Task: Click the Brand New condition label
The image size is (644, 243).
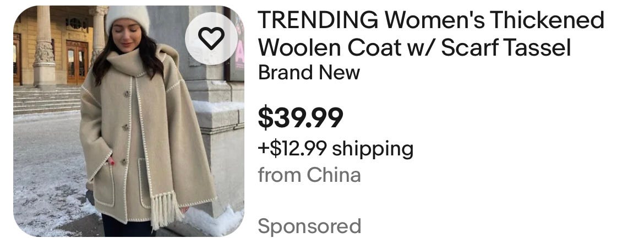Action: pos(309,73)
